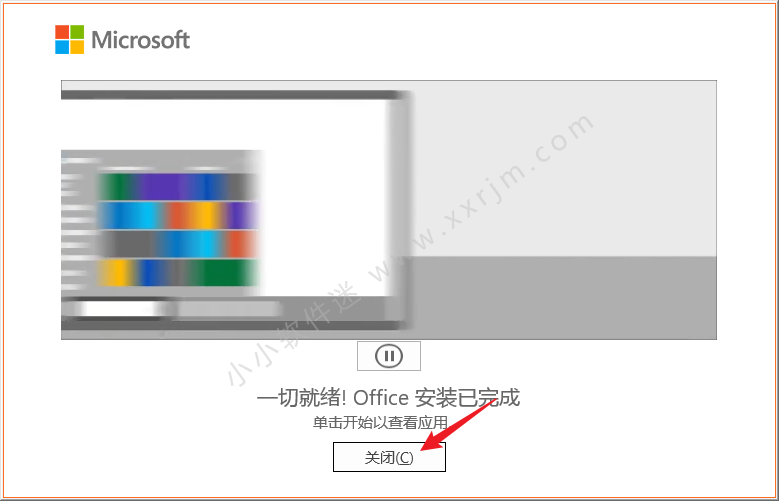Click the 关闭(C) button
The width and height of the screenshot is (779, 501).
coord(389,457)
